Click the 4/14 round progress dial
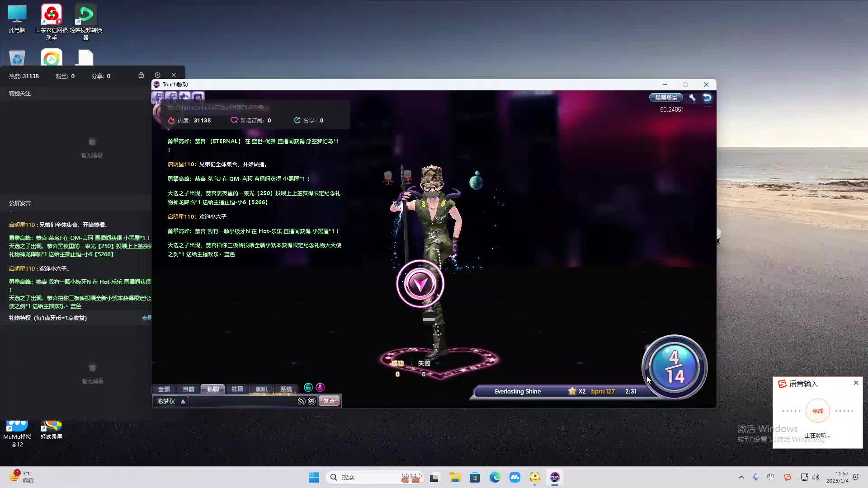 (674, 367)
